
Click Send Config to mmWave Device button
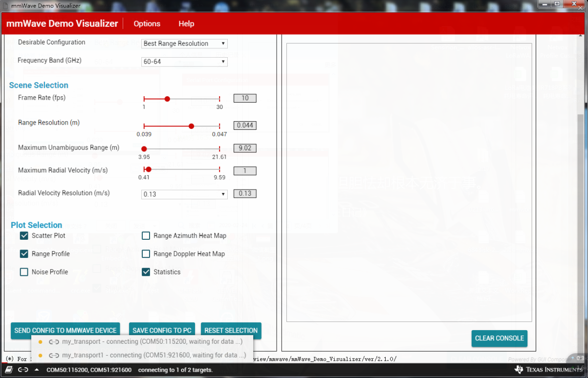click(65, 331)
